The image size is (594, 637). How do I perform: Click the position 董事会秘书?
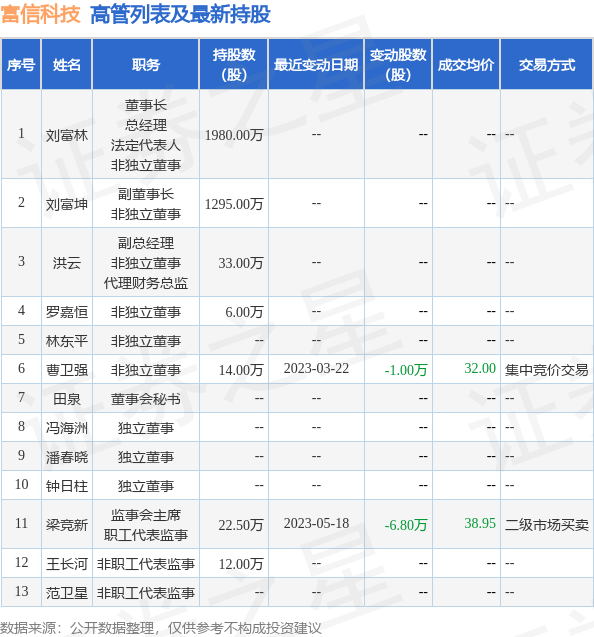146,399
